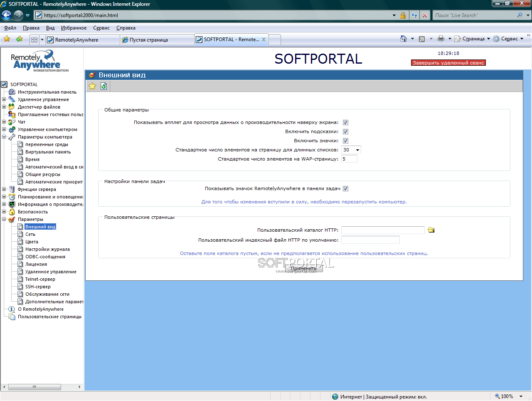Open the Цвета settings page in the tree
This screenshot has width=532, height=401.
coord(32,242)
